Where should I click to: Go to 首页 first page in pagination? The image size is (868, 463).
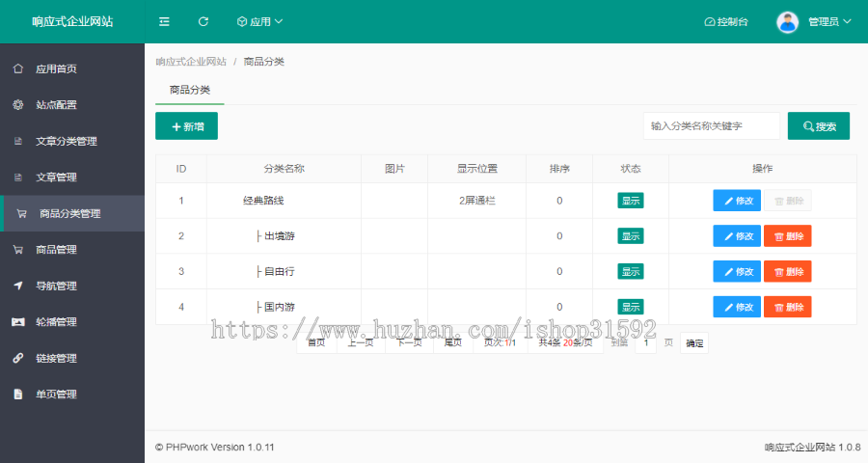(x=316, y=342)
